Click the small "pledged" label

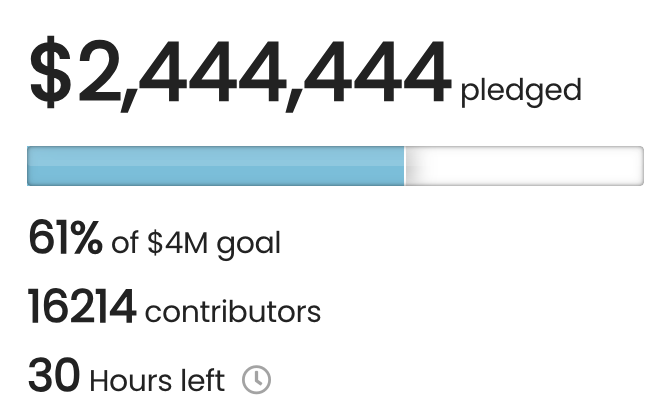tap(520, 91)
